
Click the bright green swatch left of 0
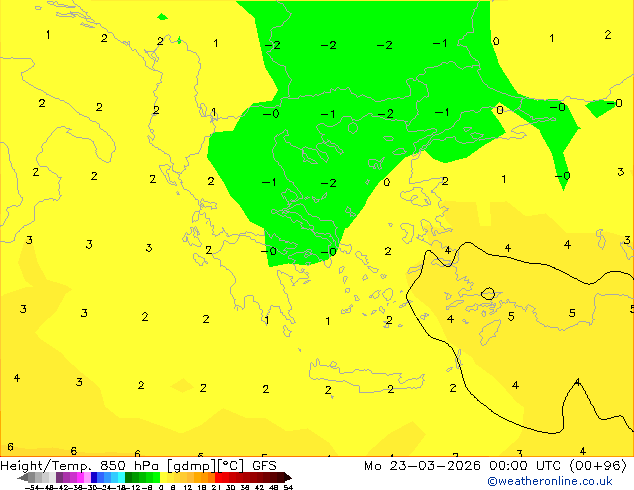pyautogui.click(x=156, y=477)
